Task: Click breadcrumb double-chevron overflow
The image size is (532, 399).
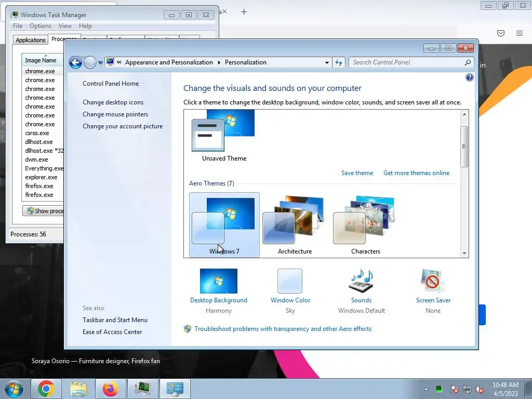Action: click(119, 62)
